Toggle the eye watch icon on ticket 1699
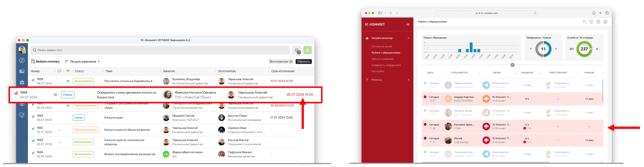The height and width of the screenshot is (167, 644). (x=68, y=81)
